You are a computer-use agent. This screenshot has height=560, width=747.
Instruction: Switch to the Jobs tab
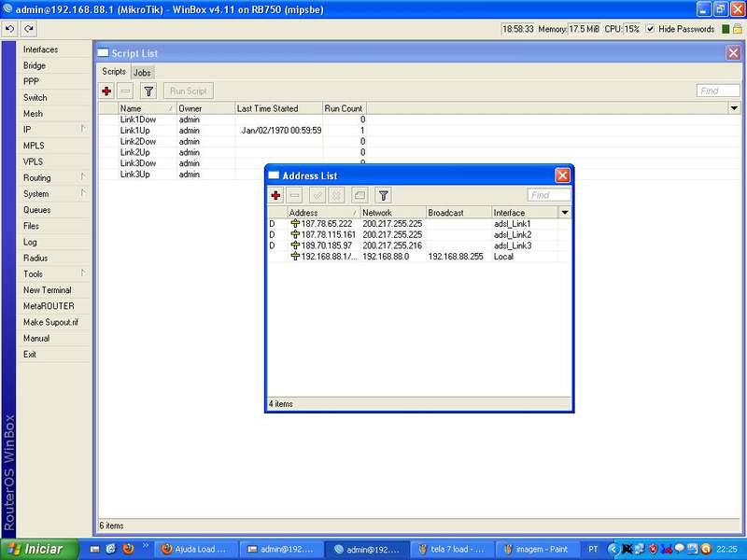[142, 73]
